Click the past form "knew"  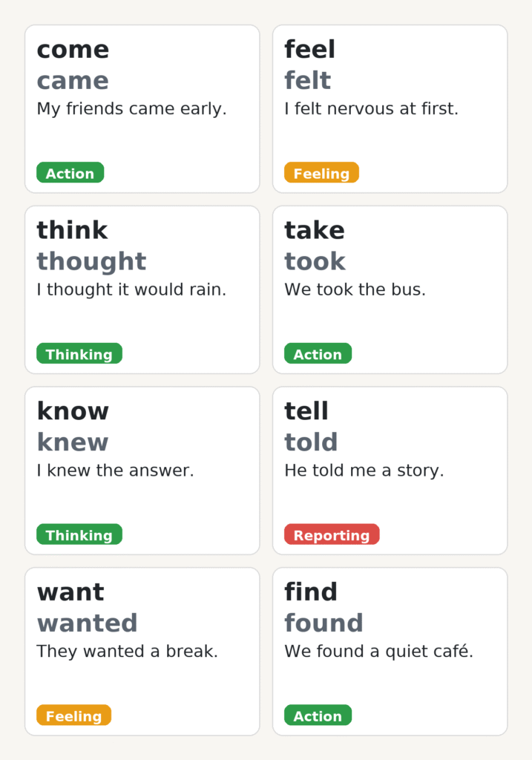click(73, 442)
